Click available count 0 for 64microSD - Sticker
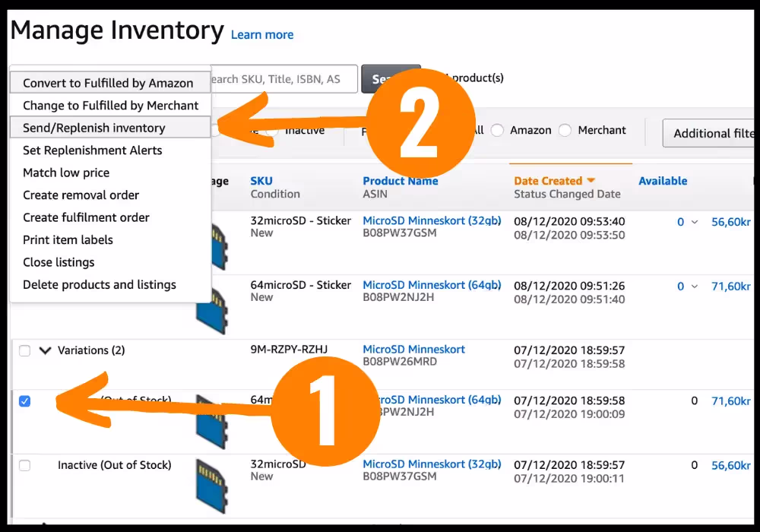Image resolution: width=760 pixels, height=532 pixels. [x=680, y=287]
